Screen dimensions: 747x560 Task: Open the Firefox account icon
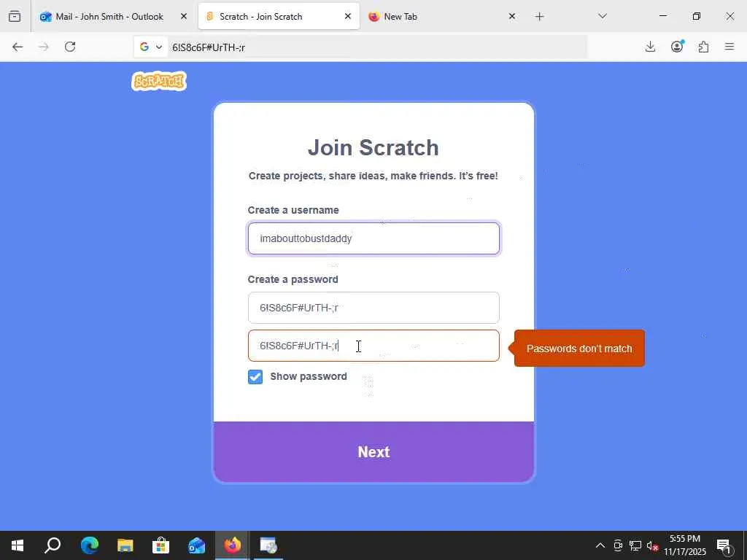677,46
